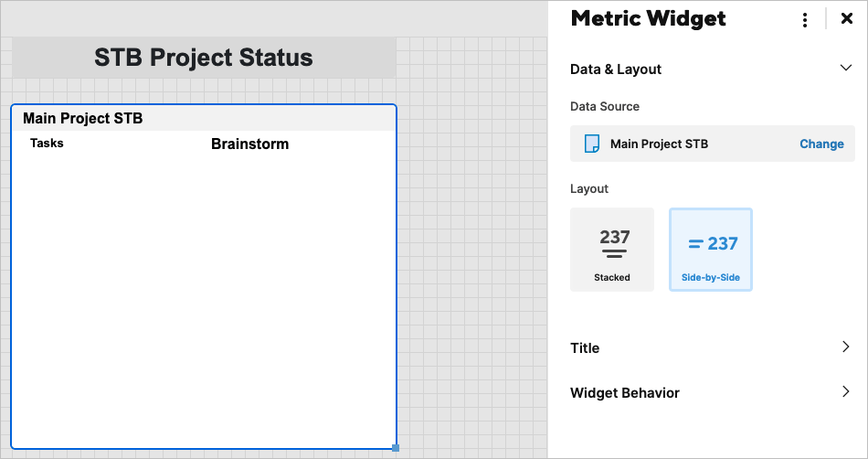This screenshot has height=459, width=868.
Task: Expand the Title section arrow
Action: tap(845, 347)
